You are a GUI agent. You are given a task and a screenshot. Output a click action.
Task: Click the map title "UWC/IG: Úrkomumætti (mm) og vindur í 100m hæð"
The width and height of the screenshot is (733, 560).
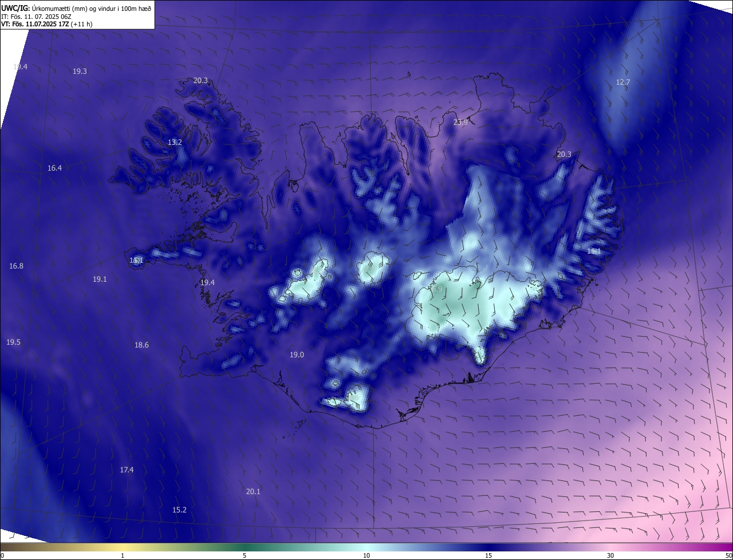click(x=76, y=8)
